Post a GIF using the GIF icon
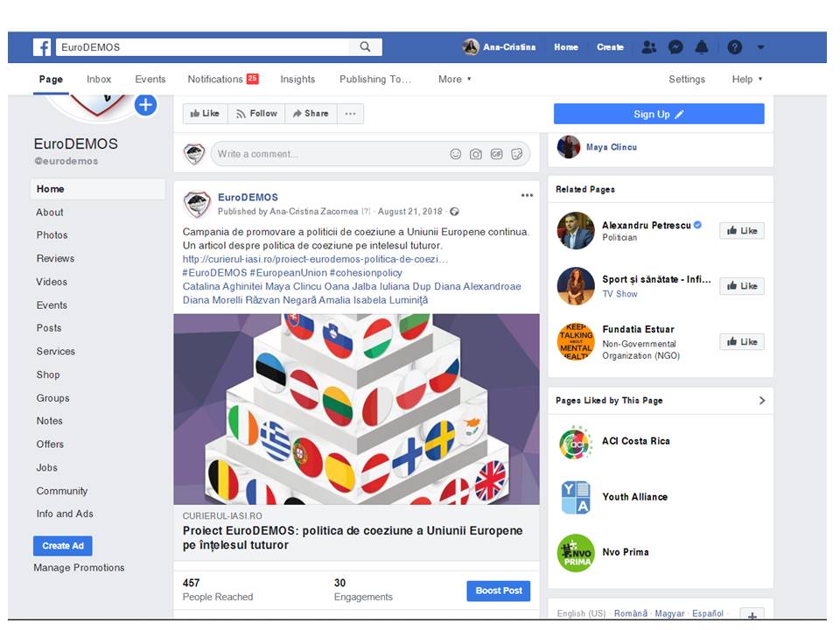The height and width of the screenshot is (630, 840). pos(497,154)
